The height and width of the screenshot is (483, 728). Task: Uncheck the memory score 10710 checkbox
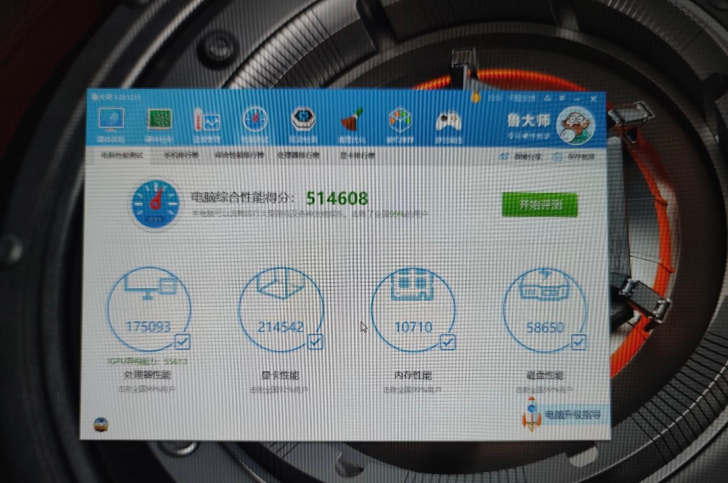(448, 342)
